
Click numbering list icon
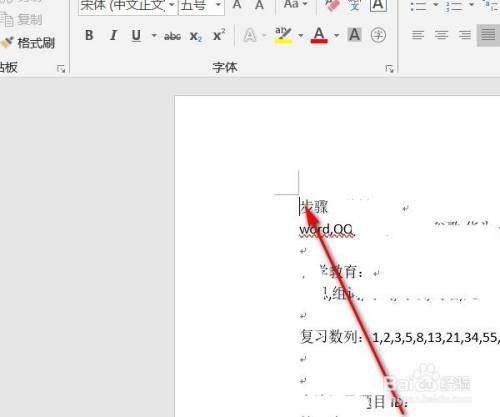click(x=454, y=5)
